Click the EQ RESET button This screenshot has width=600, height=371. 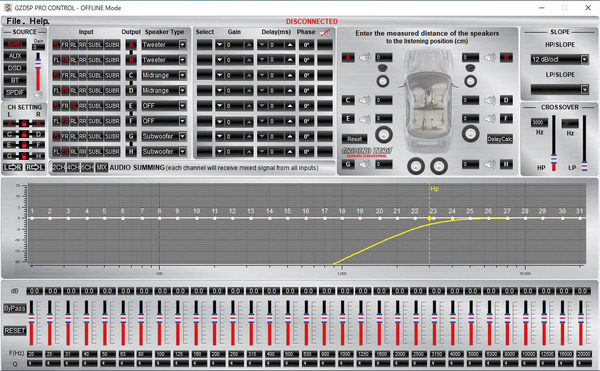point(15,330)
